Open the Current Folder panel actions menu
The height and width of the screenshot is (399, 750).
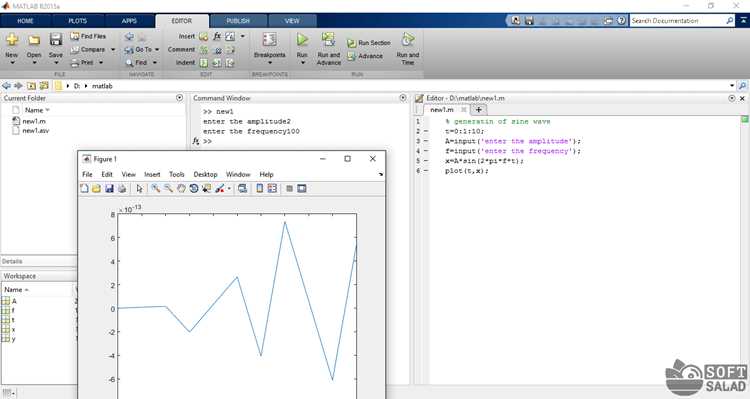coord(179,98)
